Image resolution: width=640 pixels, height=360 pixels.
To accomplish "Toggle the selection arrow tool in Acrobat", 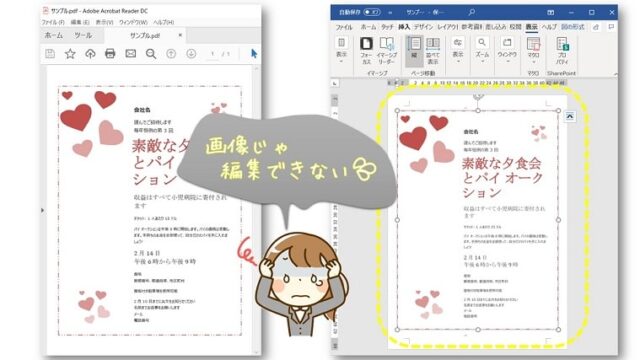I will 254,53.
